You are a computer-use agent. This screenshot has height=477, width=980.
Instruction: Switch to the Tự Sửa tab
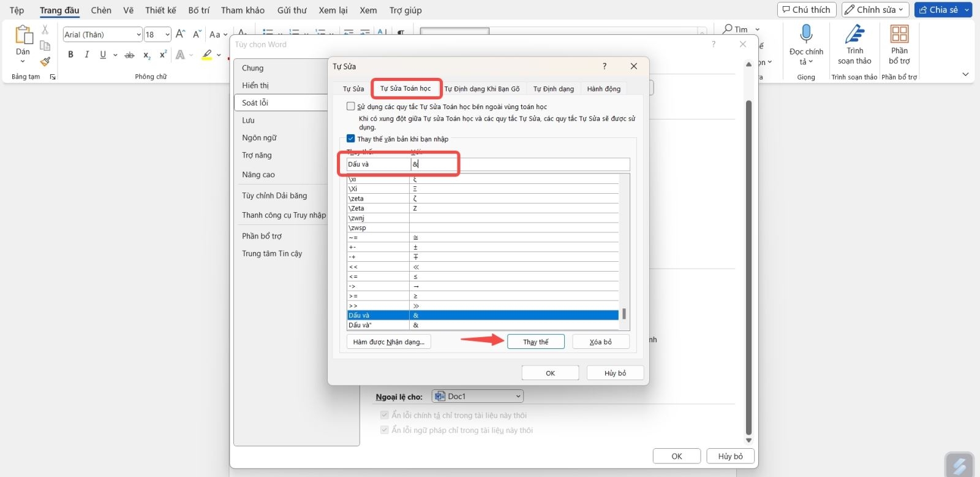[353, 89]
